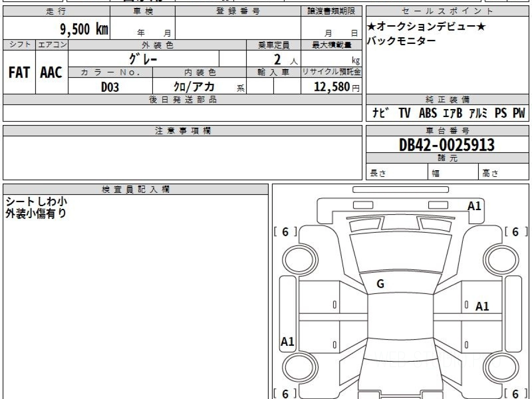Click the 注意事項欄 header

(x=183, y=131)
